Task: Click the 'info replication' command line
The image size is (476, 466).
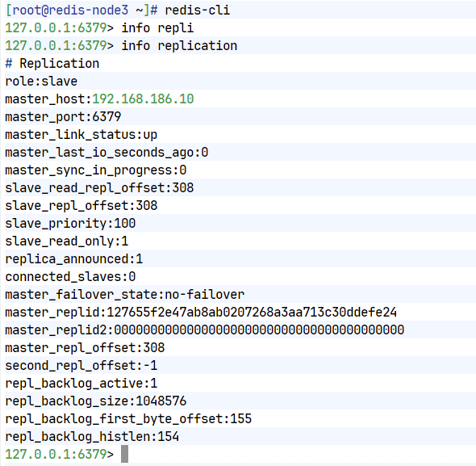Action: pos(121,45)
